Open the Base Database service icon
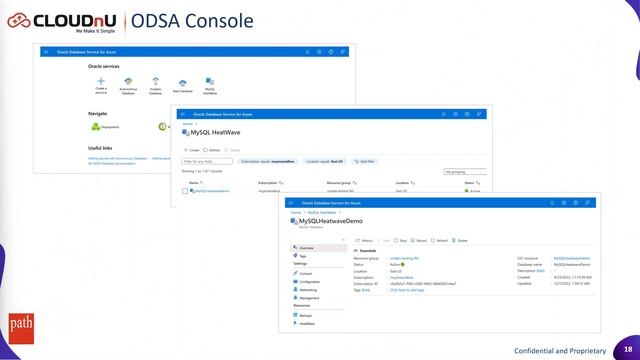Image resolution: width=640 pixels, height=360 pixels. click(x=182, y=83)
